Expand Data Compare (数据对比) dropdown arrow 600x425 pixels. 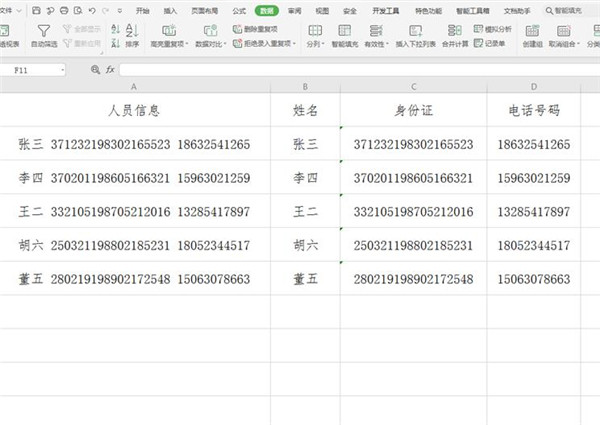[x=225, y=44]
